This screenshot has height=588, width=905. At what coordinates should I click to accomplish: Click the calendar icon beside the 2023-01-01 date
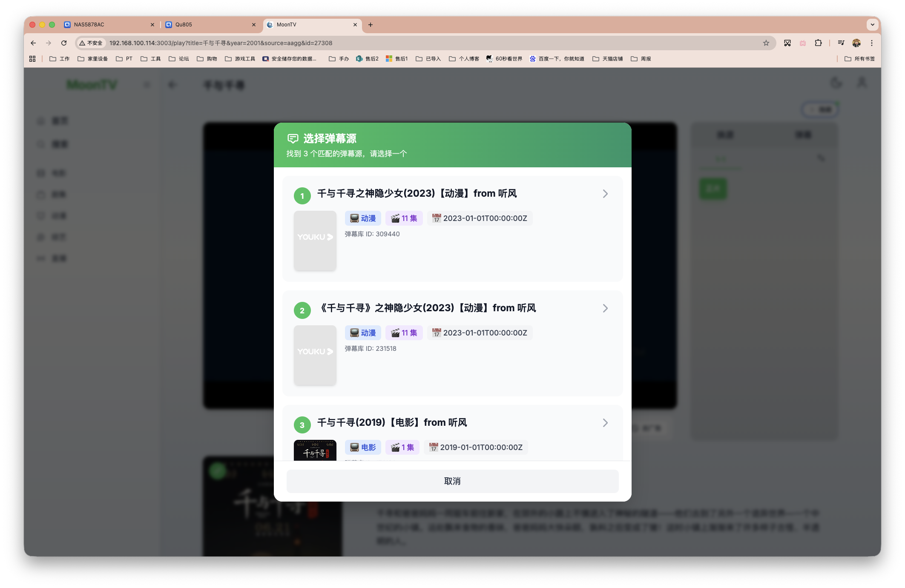tap(436, 218)
